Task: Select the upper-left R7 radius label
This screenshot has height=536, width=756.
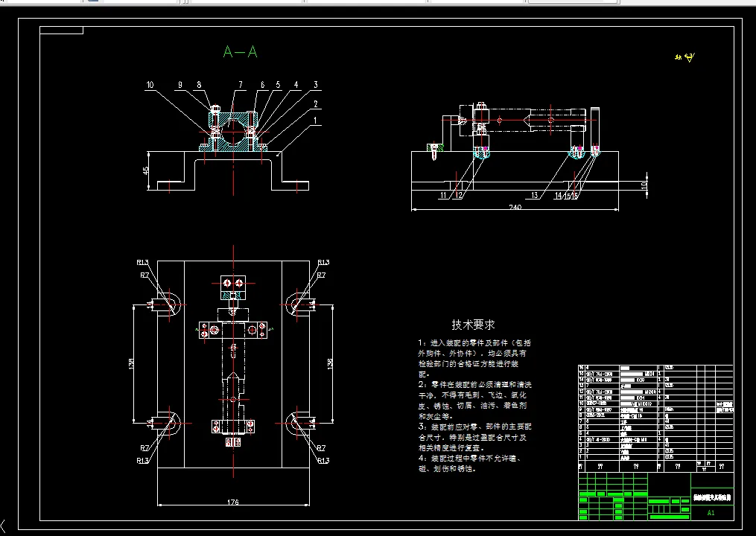Action: (144, 275)
